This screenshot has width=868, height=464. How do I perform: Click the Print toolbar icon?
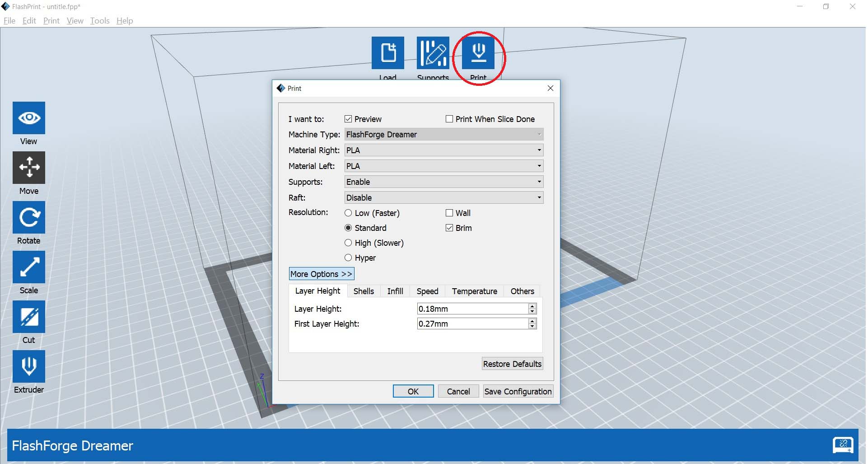click(x=478, y=53)
